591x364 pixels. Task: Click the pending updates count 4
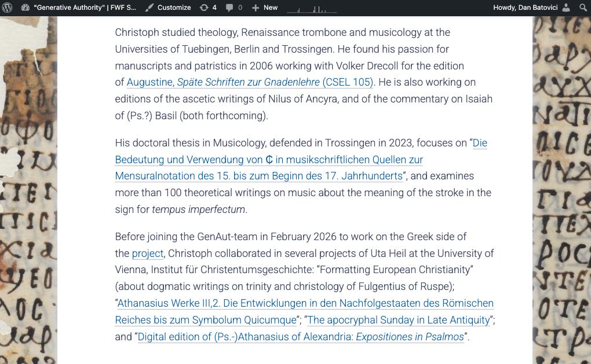[214, 8]
